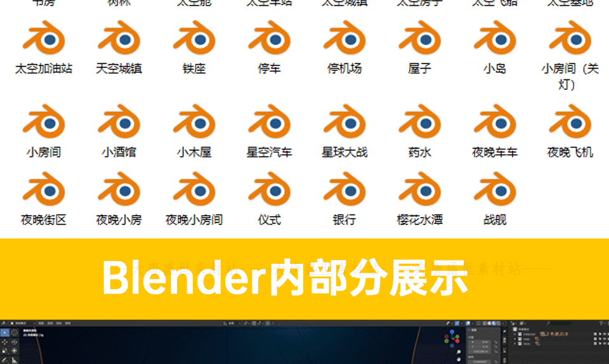The width and height of the screenshot is (609, 364).
Task: Toggle snapping magnet in Blender header
Action: coord(254,323)
